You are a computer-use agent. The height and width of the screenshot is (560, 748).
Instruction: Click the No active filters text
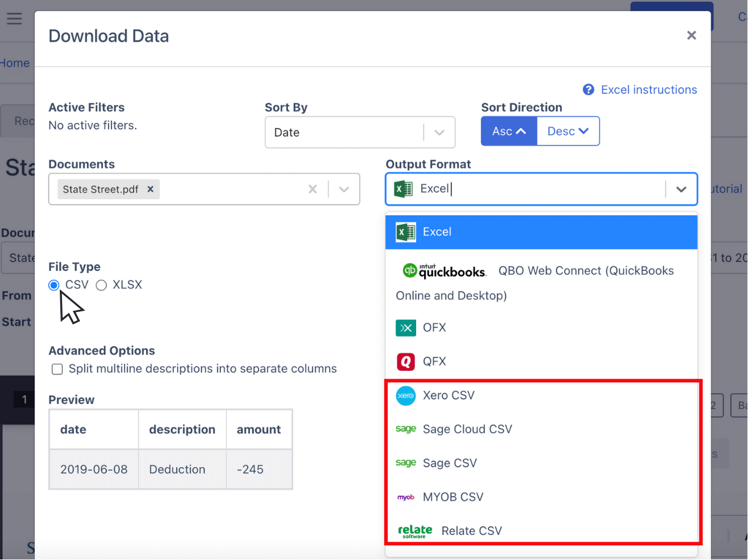coord(93,125)
